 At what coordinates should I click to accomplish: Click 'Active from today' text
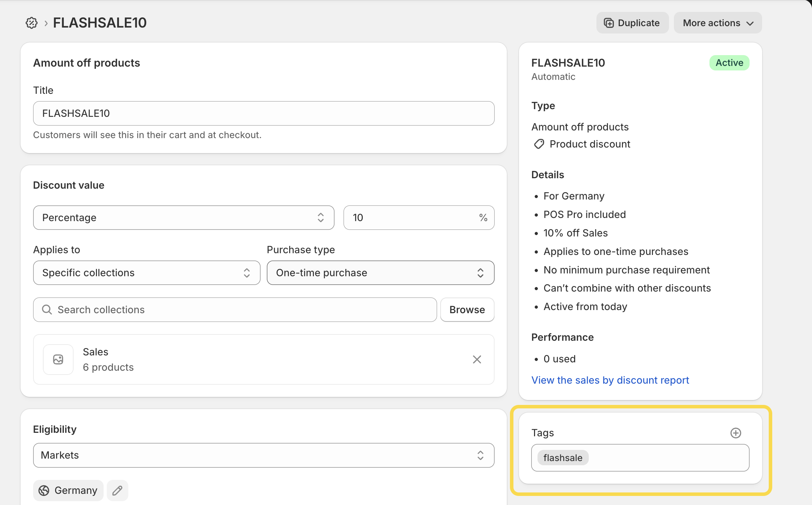[585, 307]
